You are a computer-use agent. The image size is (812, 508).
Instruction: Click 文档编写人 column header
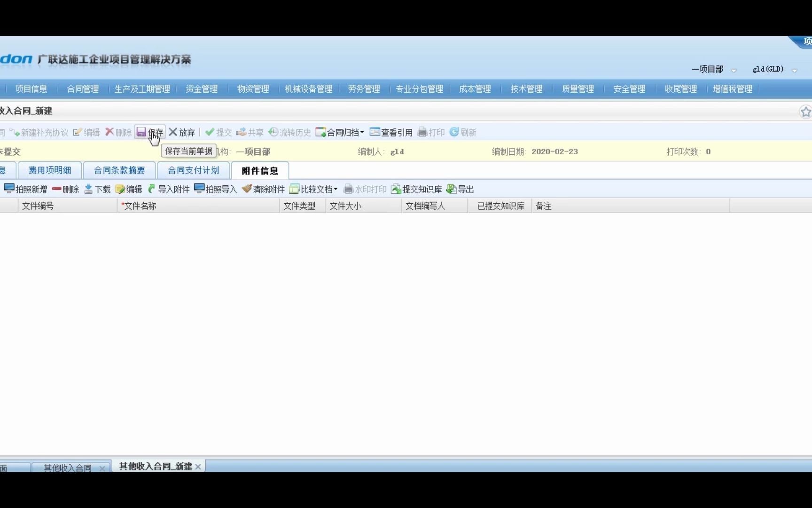click(x=435, y=206)
